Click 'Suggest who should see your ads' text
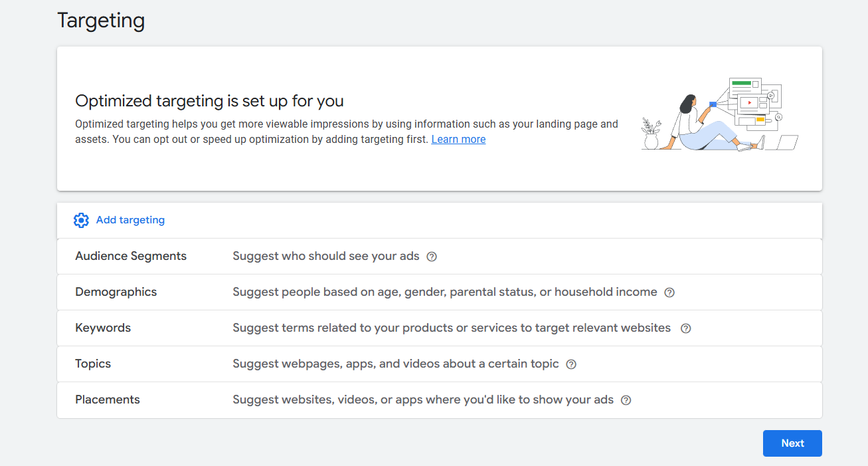 [325, 256]
